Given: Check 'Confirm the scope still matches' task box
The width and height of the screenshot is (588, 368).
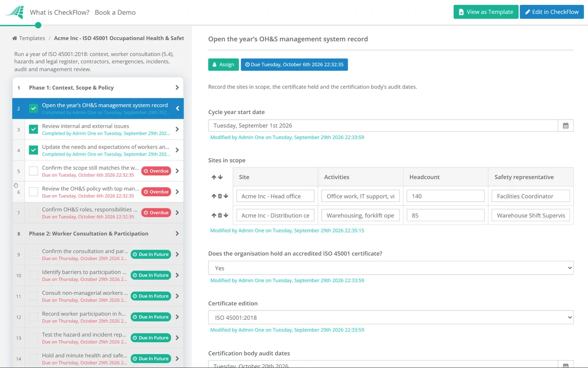Looking at the screenshot, I should (x=34, y=171).
